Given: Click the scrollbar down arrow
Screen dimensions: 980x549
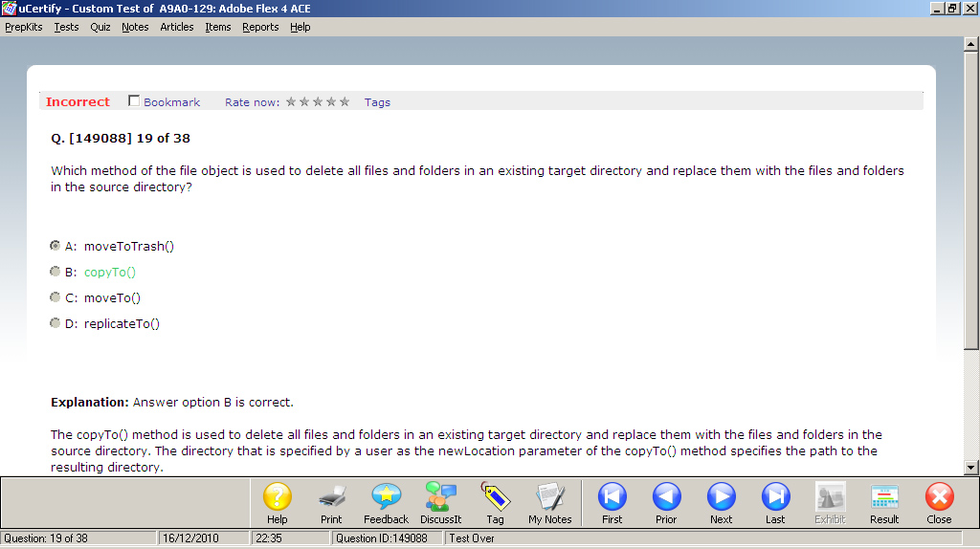Looking at the screenshot, I should coord(970,467).
